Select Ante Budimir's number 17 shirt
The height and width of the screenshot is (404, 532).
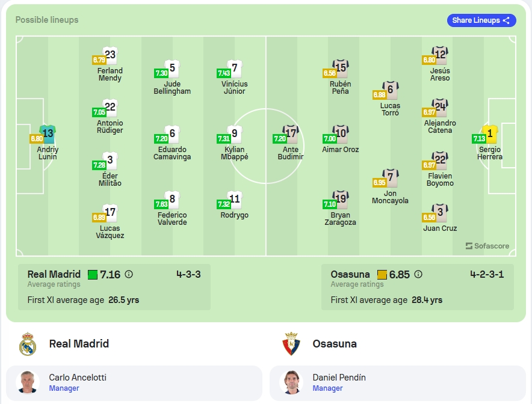[x=291, y=134]
